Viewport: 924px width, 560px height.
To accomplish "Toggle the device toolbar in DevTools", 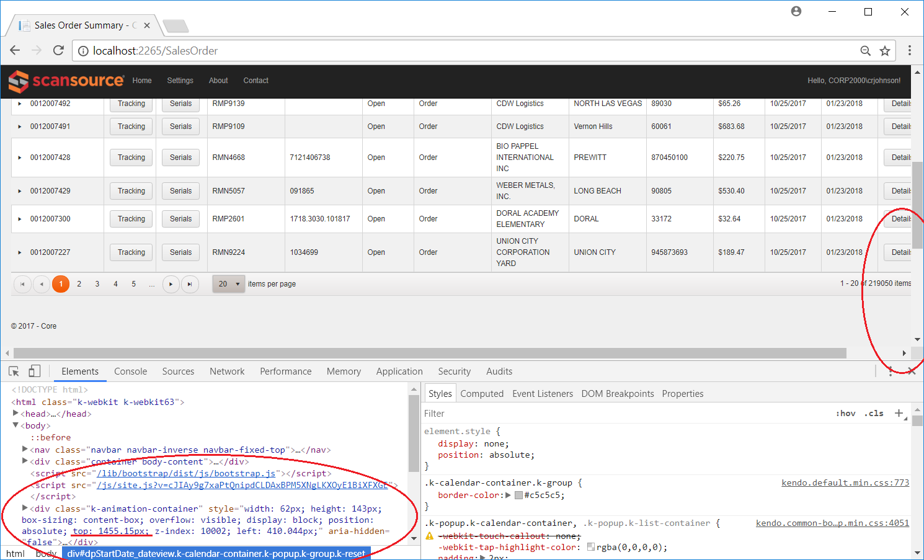I will pos(34,371).
